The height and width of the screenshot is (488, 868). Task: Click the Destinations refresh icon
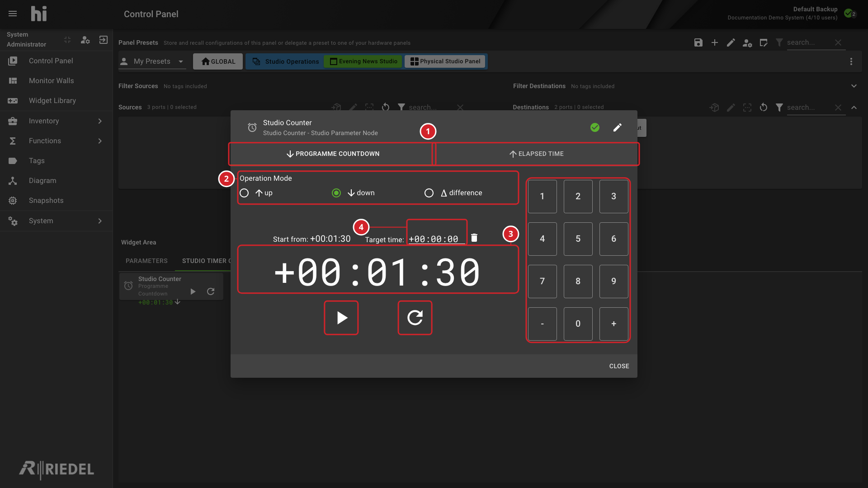click(x=764, y=107)
